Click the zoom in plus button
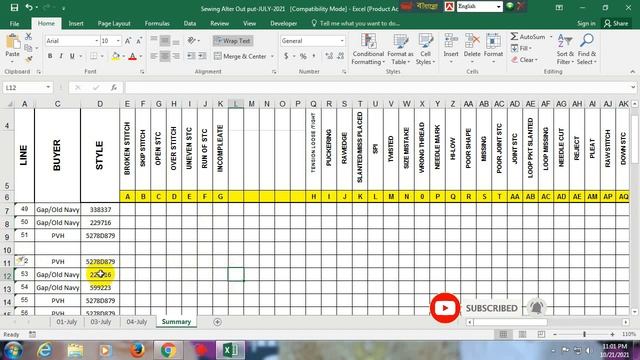640x360 pixels. [x=613, y=334]
